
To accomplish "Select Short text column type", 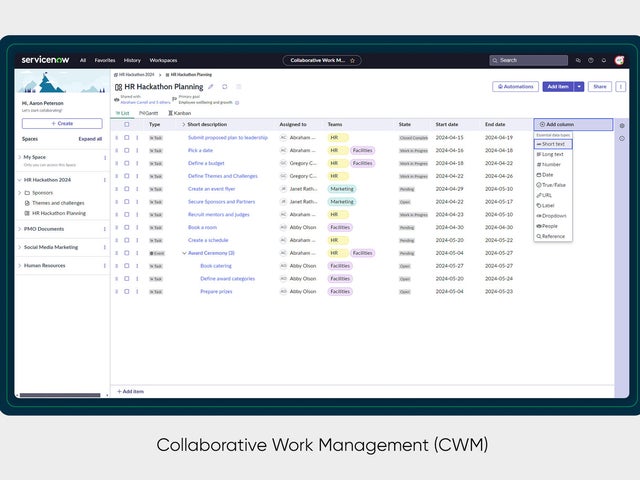I will click(x=553, y=144).
